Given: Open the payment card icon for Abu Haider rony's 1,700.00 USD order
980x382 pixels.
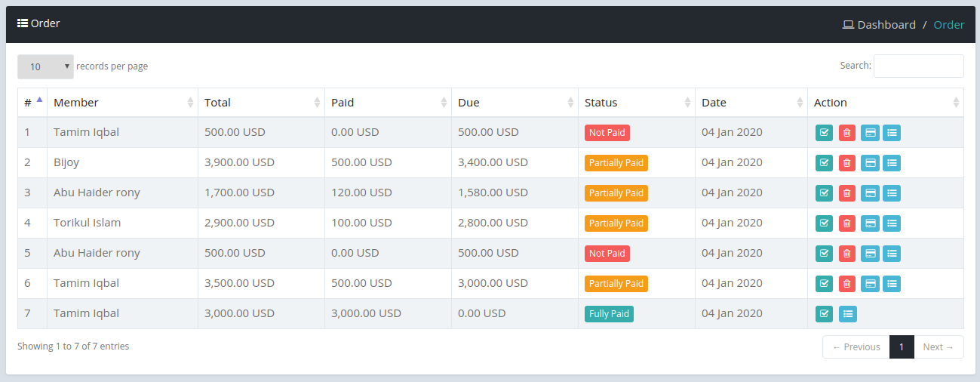Looking at the screenshot, I should (870, 193).
